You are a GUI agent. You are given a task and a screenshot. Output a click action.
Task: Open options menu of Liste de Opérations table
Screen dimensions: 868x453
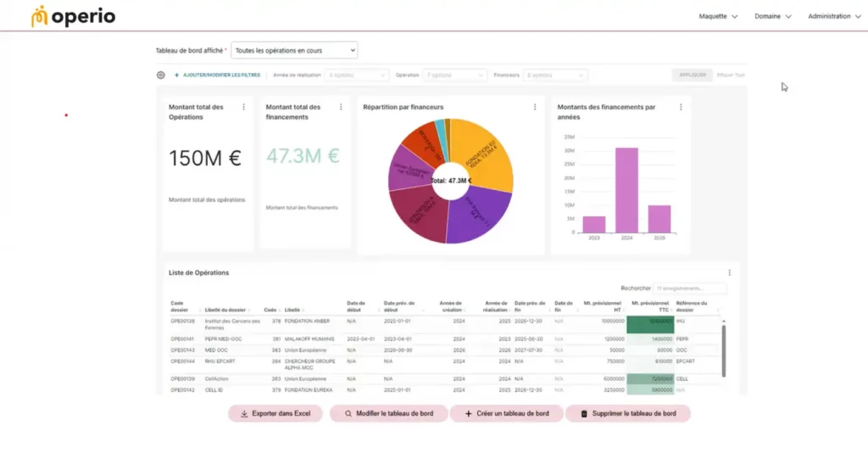[x=730, y=272]
